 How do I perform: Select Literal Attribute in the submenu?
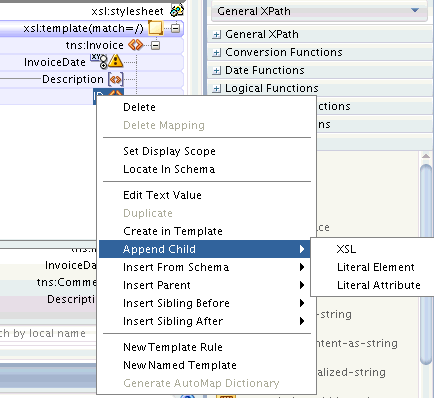tap(379, 285)
